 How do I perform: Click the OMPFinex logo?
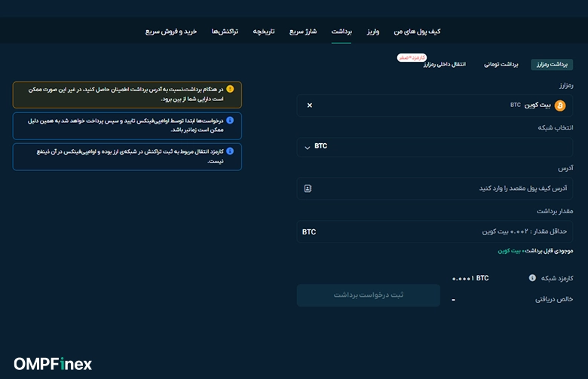53,364
